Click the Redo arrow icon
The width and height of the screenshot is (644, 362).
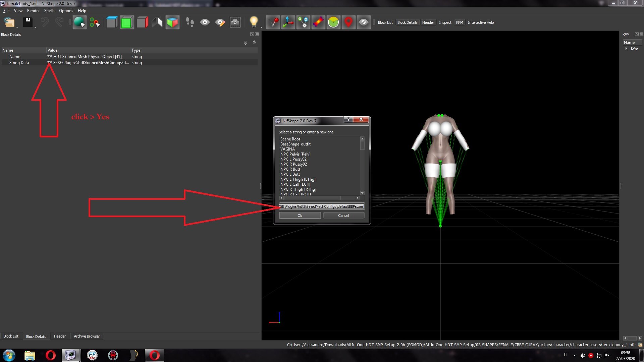[59, 22]
